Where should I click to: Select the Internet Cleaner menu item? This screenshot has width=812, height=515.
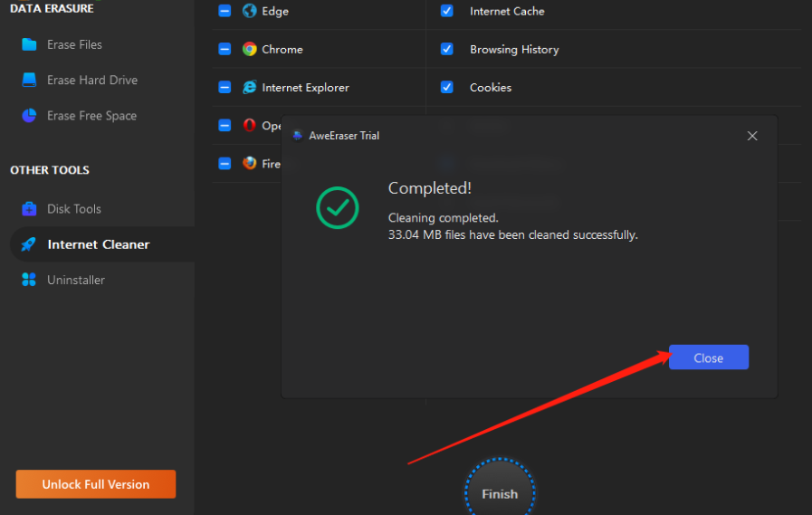coord(102,244)
